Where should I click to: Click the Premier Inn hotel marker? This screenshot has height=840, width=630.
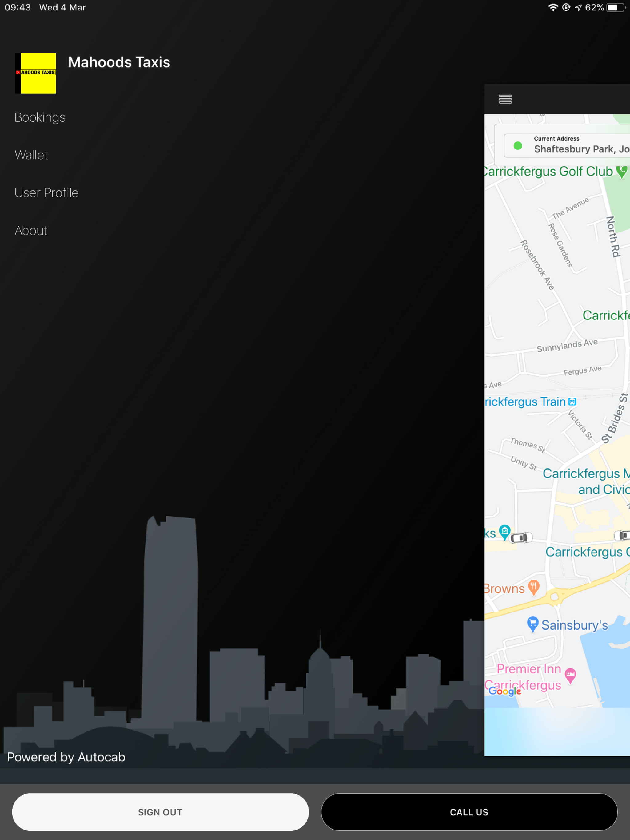[570, 675]
